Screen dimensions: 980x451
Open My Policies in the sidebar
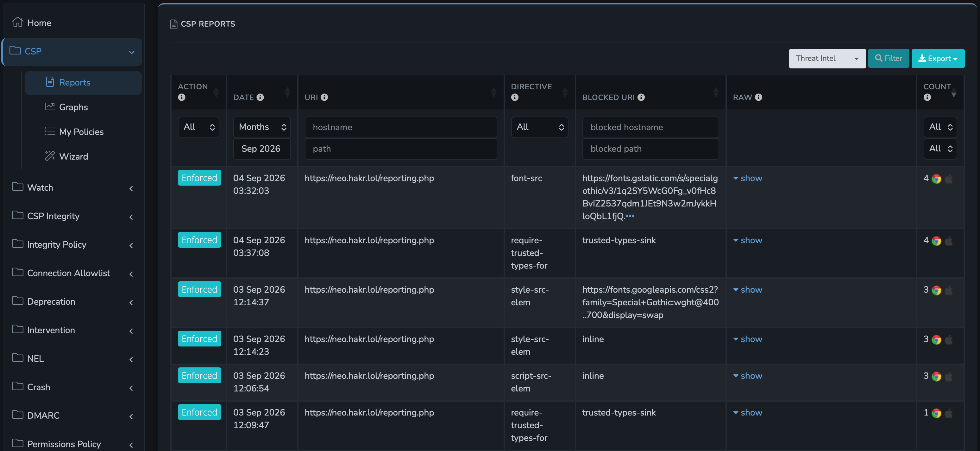pos(74,132)
